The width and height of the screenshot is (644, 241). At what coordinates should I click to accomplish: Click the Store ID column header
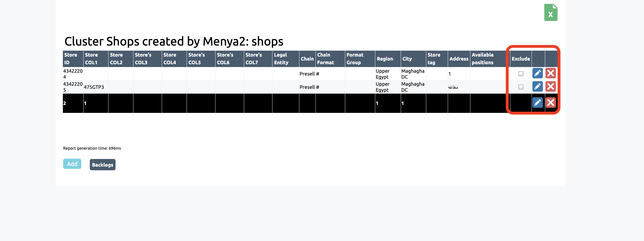click(x=71, y=59)
